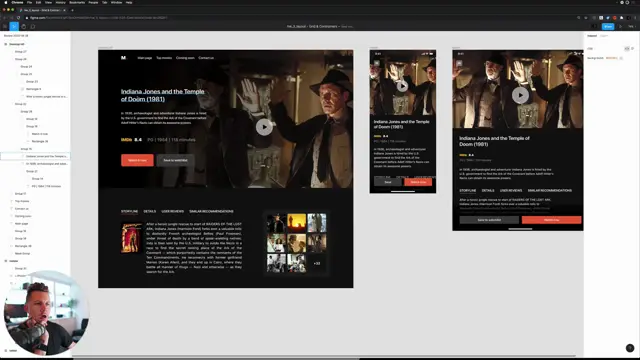
Task: Click the movie title on the desktop design
Action: coord(162,95)
